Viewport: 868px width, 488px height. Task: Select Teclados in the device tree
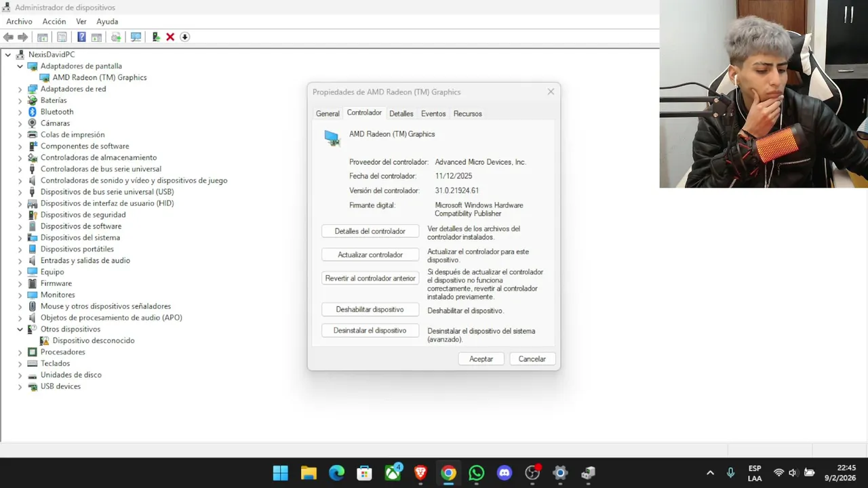pos(55,364)
